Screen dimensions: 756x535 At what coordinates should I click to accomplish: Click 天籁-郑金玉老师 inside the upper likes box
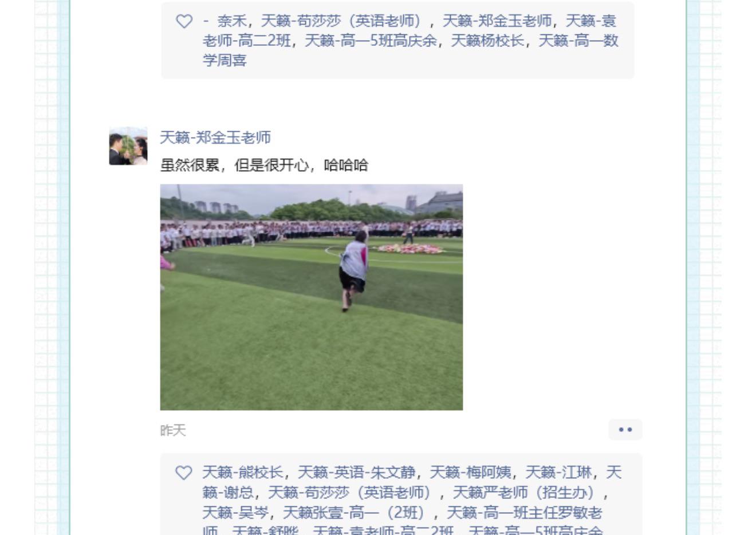click(498, 21)
